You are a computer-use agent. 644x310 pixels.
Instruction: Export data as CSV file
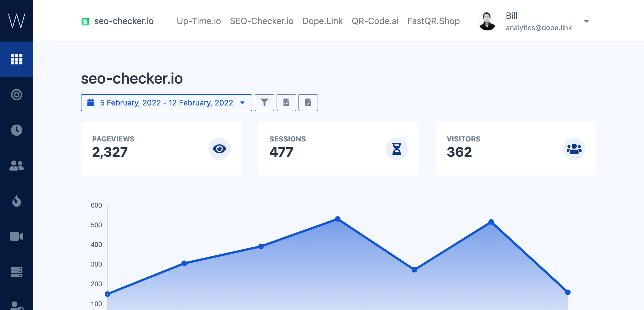[x=286, y=103]
